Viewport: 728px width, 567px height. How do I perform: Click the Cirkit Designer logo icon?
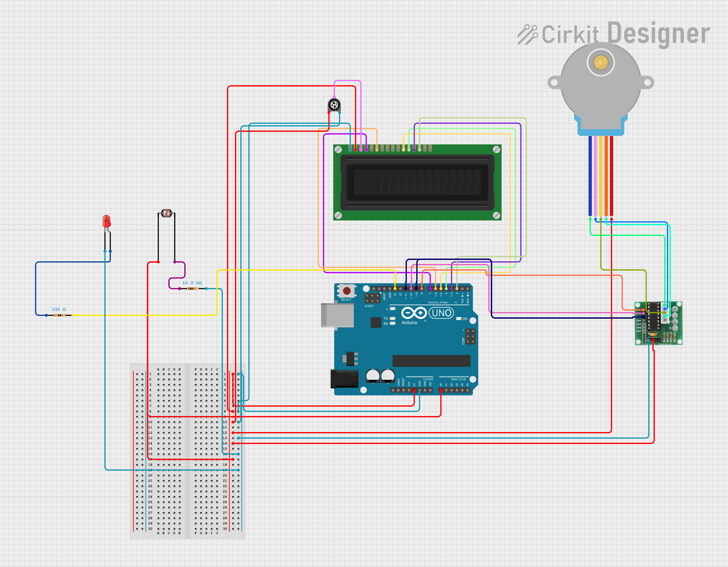[x=527, y=34]
